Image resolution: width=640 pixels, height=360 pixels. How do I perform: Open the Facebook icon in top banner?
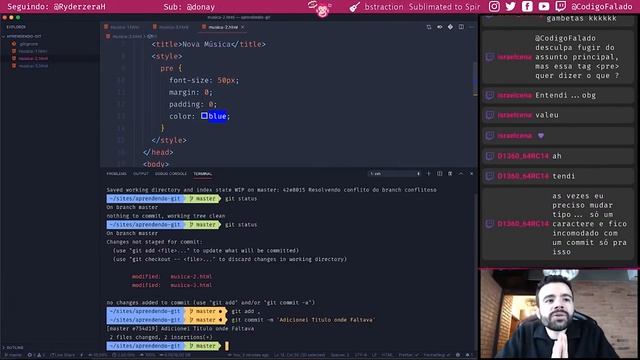point(527,7)
